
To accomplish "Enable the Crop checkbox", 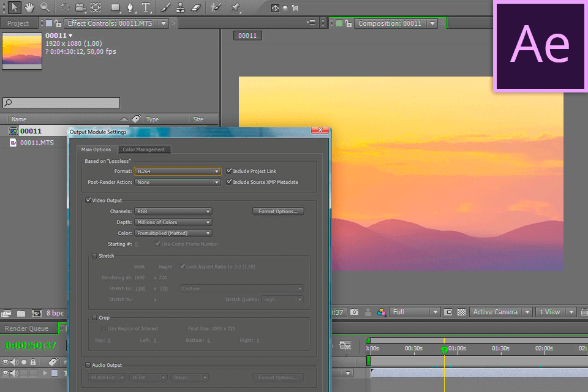I will [94, 318].
